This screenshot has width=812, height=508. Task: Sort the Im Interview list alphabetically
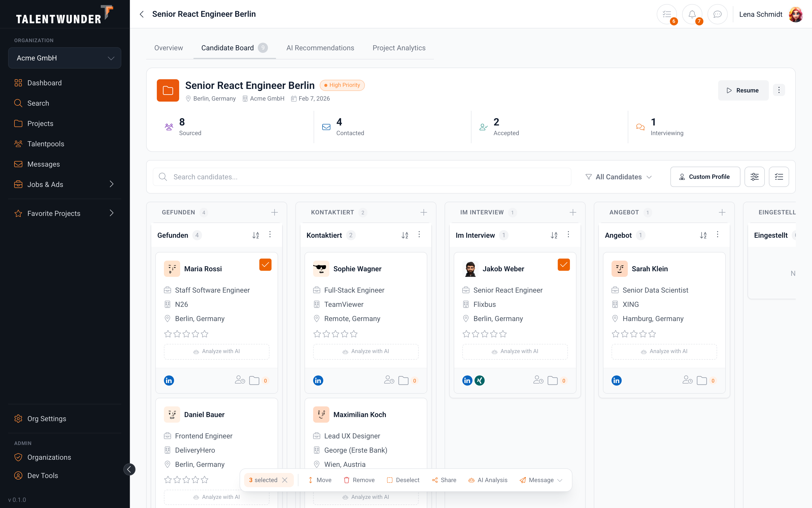[x=554, y=235]
